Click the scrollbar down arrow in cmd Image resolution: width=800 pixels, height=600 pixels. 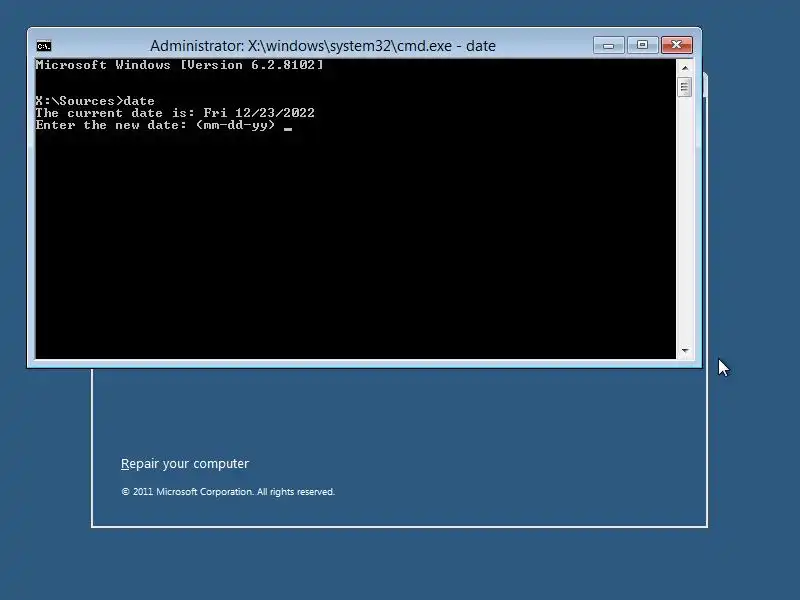685,351
